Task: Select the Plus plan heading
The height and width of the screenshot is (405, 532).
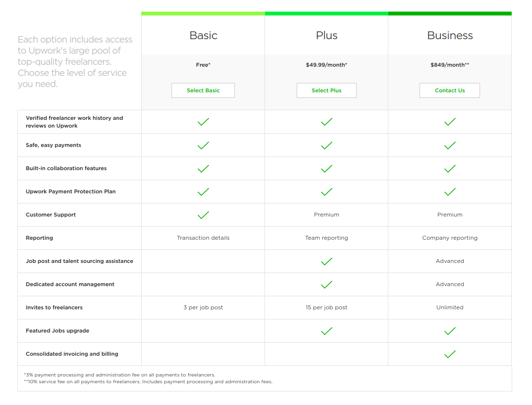Action: click(x=326, y=35)
